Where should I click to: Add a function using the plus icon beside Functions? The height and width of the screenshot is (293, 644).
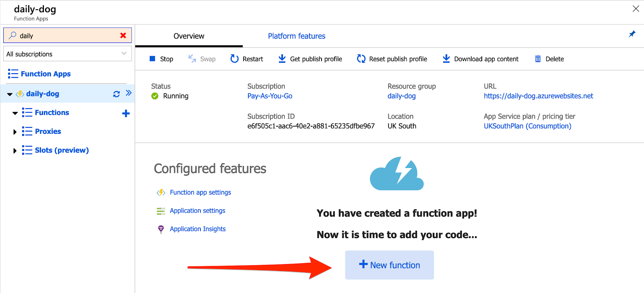126,113
